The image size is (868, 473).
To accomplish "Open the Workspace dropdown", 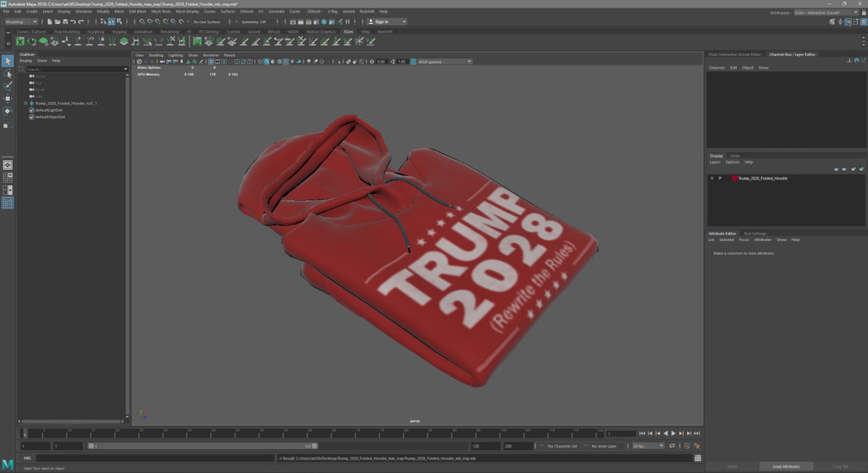I will coord(826,13).
